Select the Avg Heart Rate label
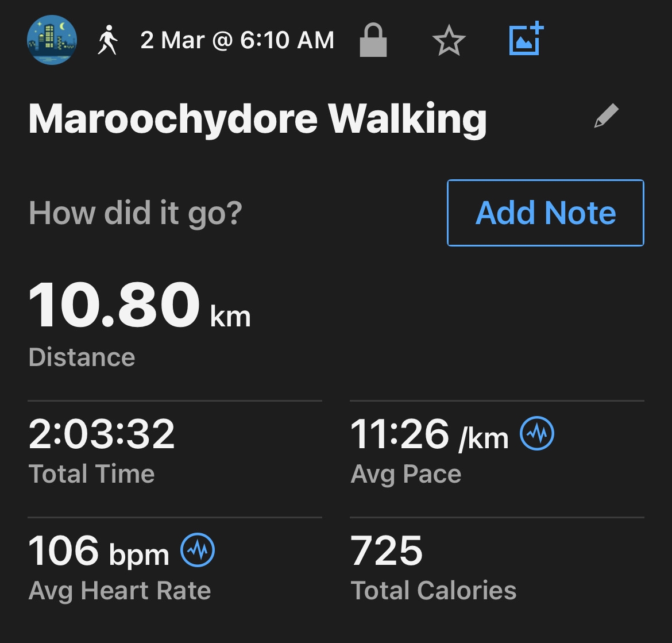Image resolution: width=672 pixels, height=643 pixels. pyautogui.click(x=119, y=591)
